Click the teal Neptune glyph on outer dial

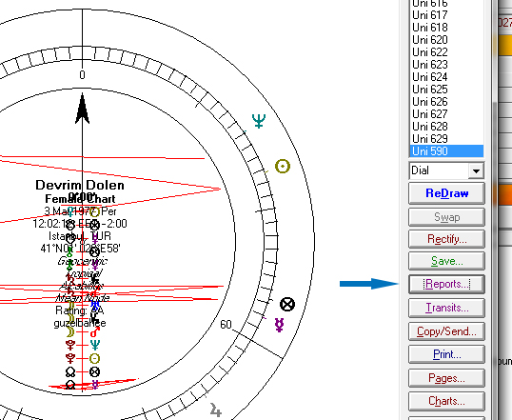(259, 121)
